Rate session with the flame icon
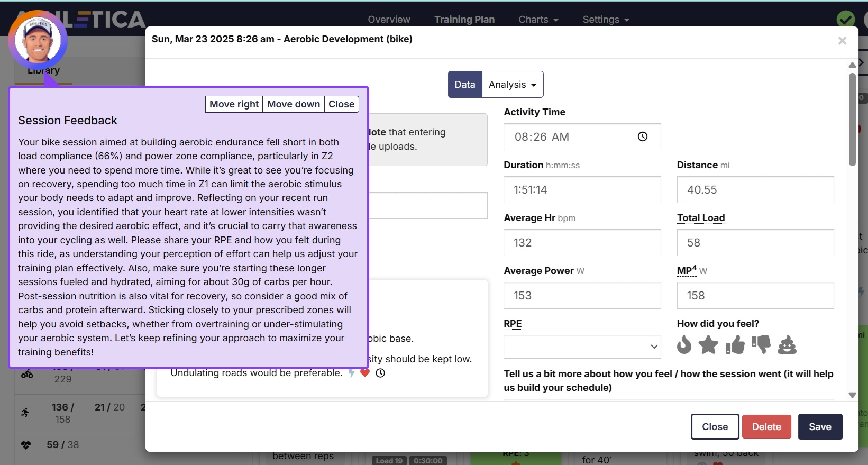The image size is (868, 465). point(684,345)
